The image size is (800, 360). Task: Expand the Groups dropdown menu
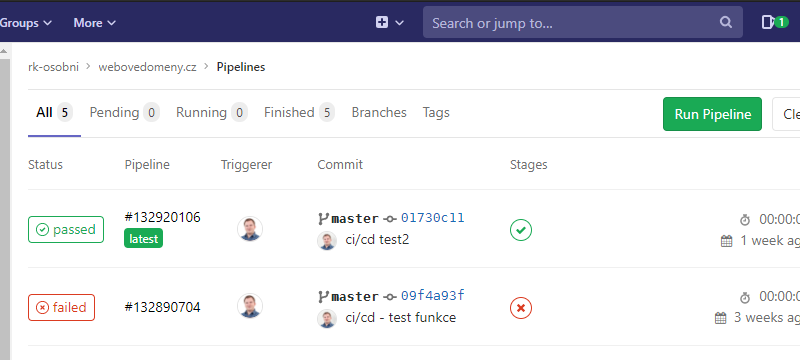pyautogui.click(x=26, y=23)
